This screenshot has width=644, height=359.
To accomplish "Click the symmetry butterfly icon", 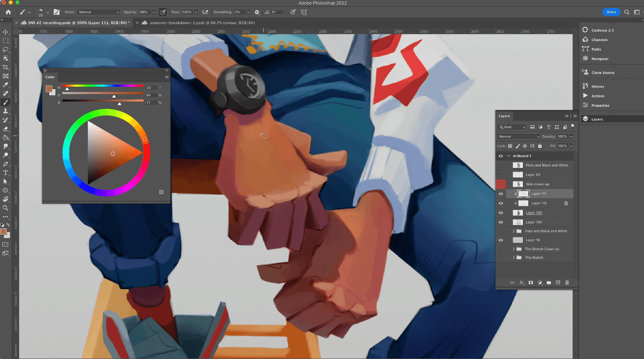I will tap(304, 12).
